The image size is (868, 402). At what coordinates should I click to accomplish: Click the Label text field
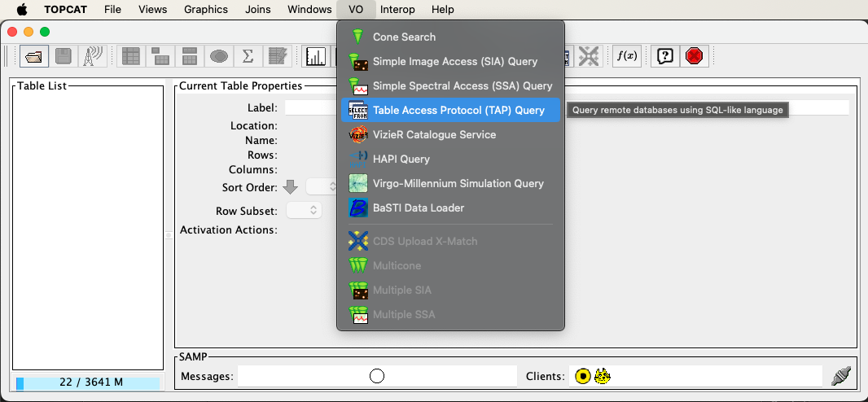567,108
